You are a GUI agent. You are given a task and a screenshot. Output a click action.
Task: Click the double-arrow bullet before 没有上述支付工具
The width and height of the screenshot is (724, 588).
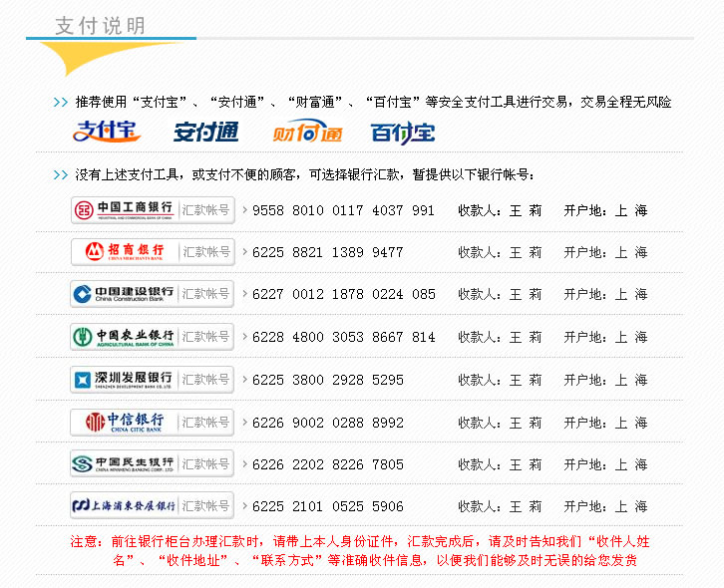click(61, 175)
